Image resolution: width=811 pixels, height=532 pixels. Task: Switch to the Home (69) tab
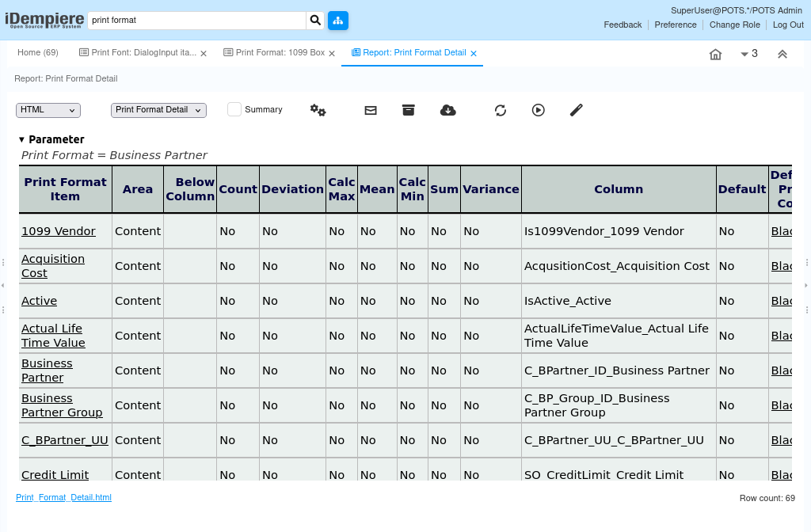[x=38, y=53]
